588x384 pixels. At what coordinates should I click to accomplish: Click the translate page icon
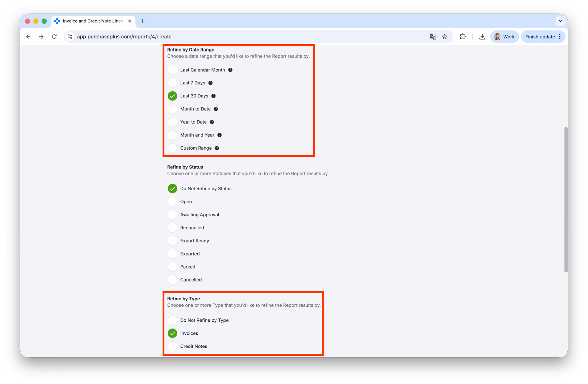click(433, 37)
